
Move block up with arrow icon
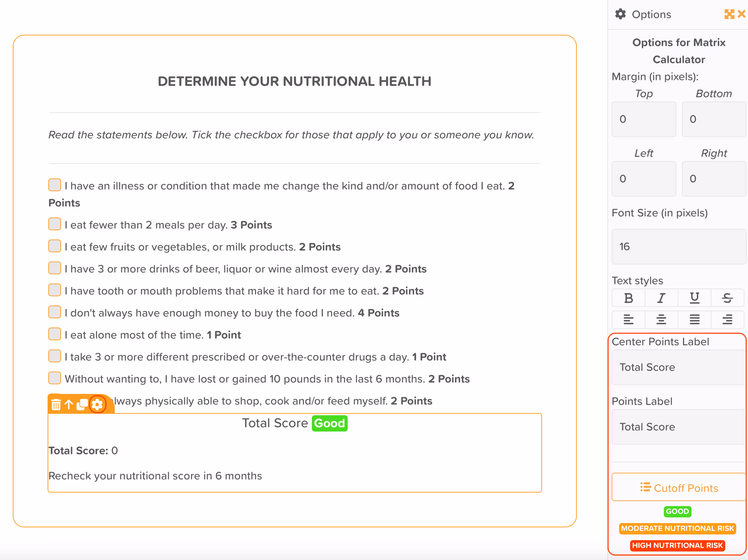[x=69, y=404]
